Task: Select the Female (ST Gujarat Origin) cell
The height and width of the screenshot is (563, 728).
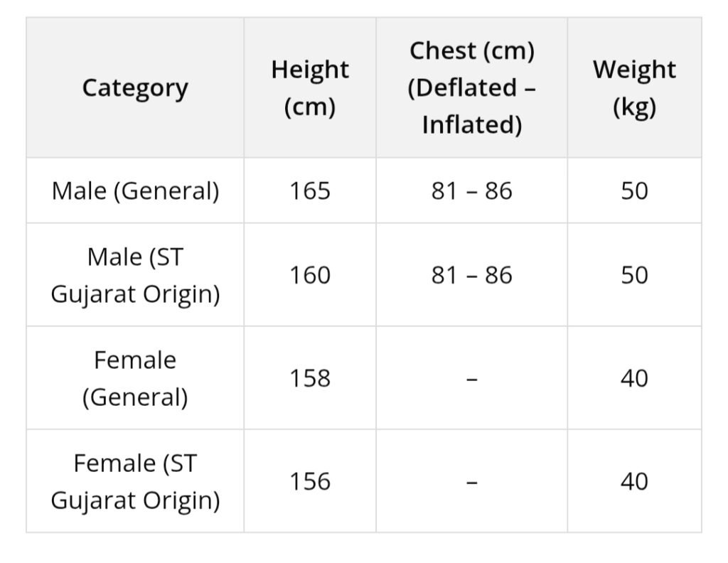Action: click(135, 481)
